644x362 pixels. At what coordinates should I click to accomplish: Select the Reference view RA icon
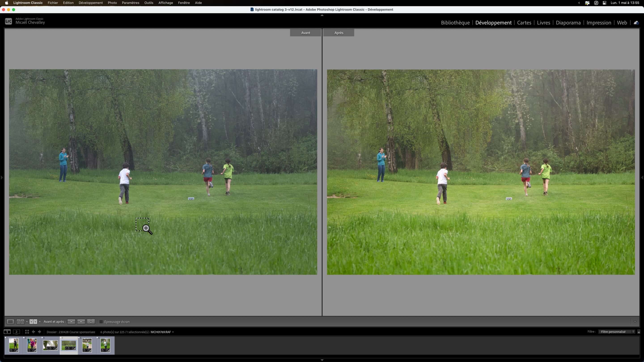20,322
